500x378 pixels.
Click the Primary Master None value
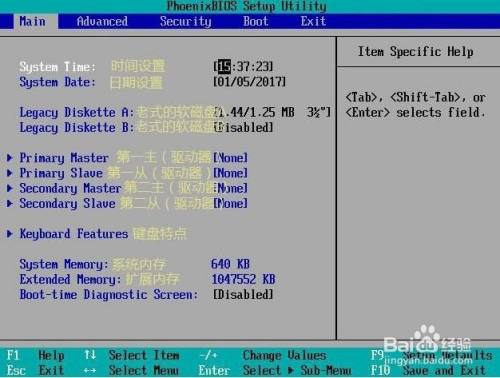[x=230, y=158]
